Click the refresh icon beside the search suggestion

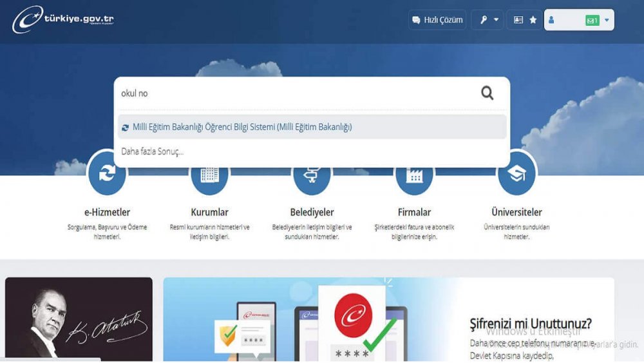click(126, 128)
